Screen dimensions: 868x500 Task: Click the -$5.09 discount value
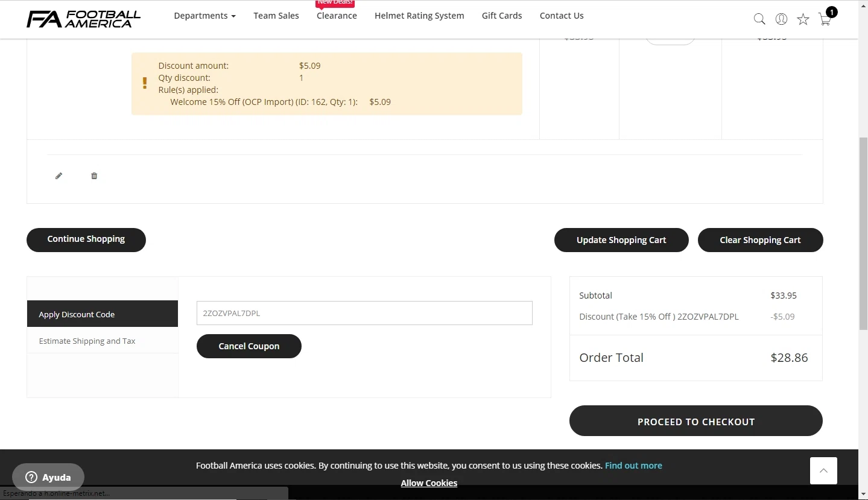(x=782, y=317)
